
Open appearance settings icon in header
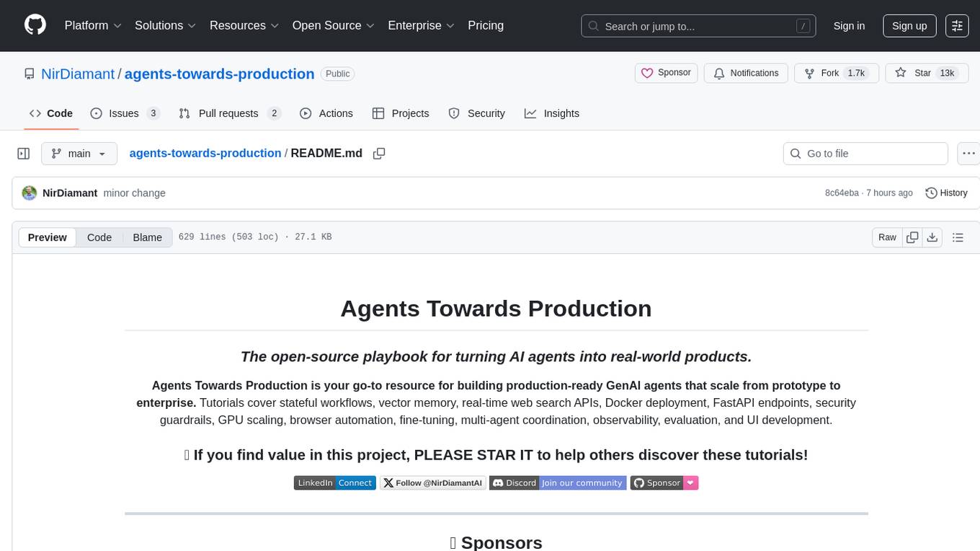click(x=957, y=26)
